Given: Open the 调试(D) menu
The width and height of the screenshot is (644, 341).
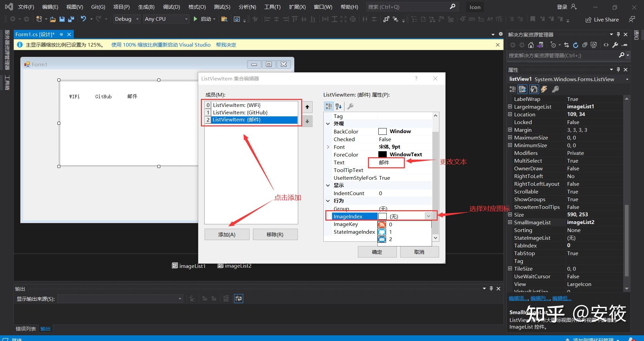Looking at the screenshot, I should pos(171,7).
